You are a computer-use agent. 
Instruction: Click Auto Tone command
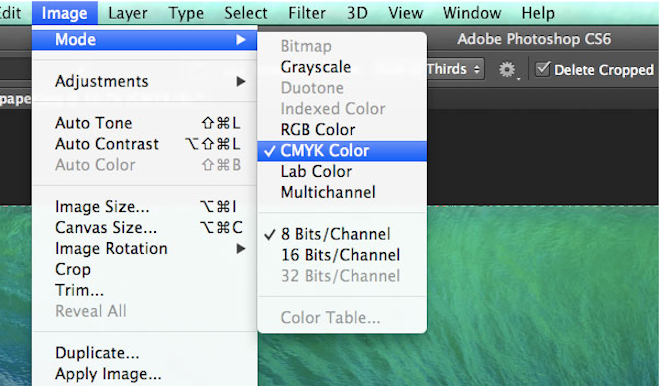[144, 123]
